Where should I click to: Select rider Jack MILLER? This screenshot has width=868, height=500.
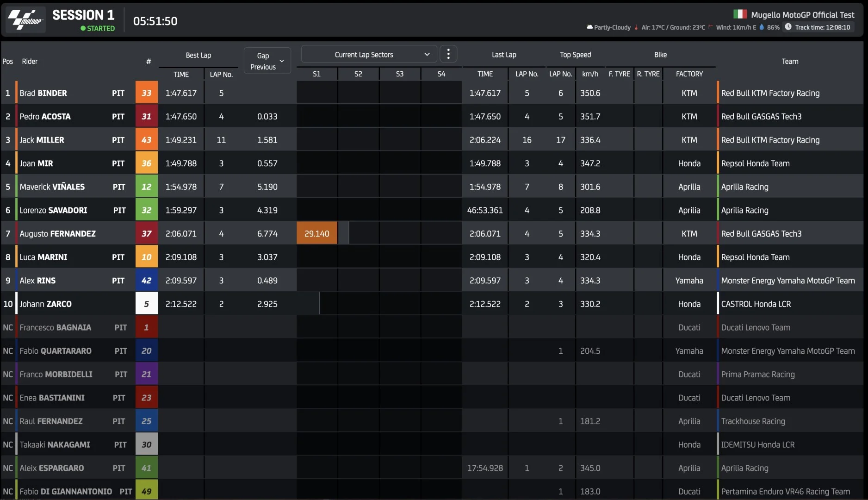(42, 140)
